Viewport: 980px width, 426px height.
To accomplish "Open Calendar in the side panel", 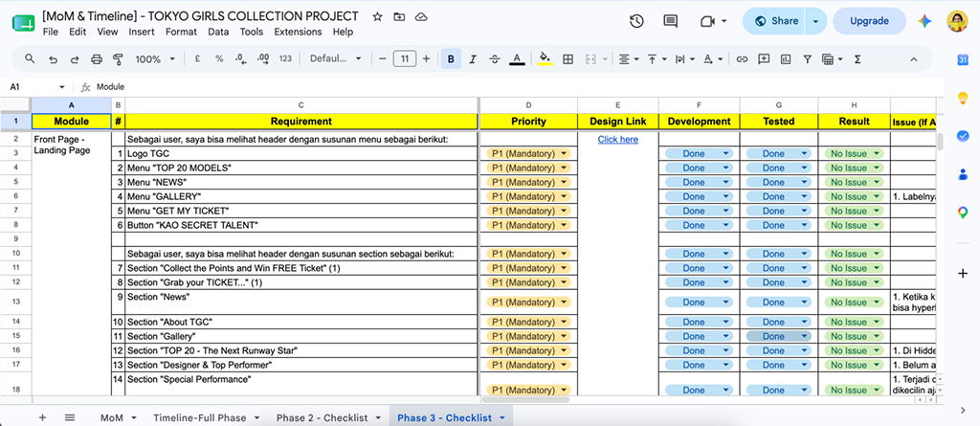I will 963,59.
